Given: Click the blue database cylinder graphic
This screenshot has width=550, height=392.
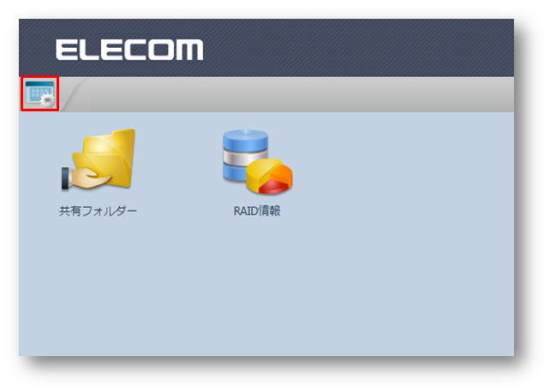Looking at the screenshot, I should coord(246,140).
